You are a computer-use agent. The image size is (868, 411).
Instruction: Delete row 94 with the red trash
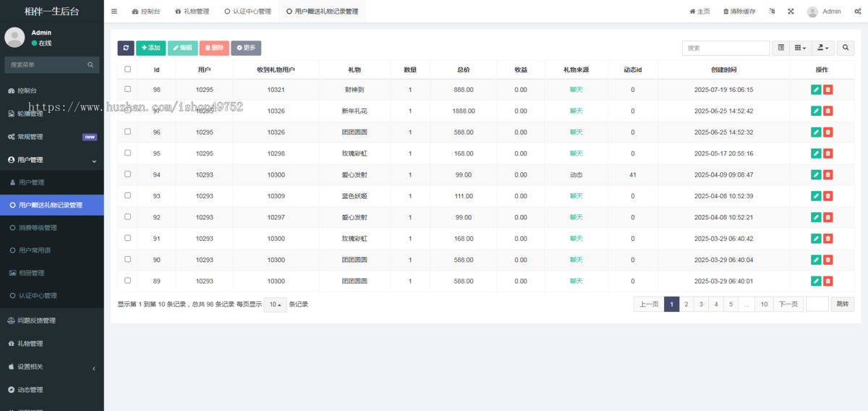[x=827, y=174]
